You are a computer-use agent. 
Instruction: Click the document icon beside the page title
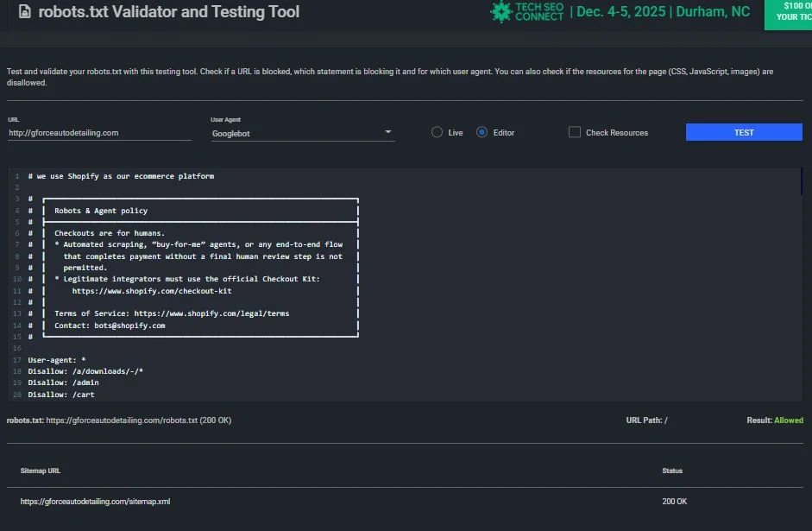pyautogui.click(x=24, y=11)
